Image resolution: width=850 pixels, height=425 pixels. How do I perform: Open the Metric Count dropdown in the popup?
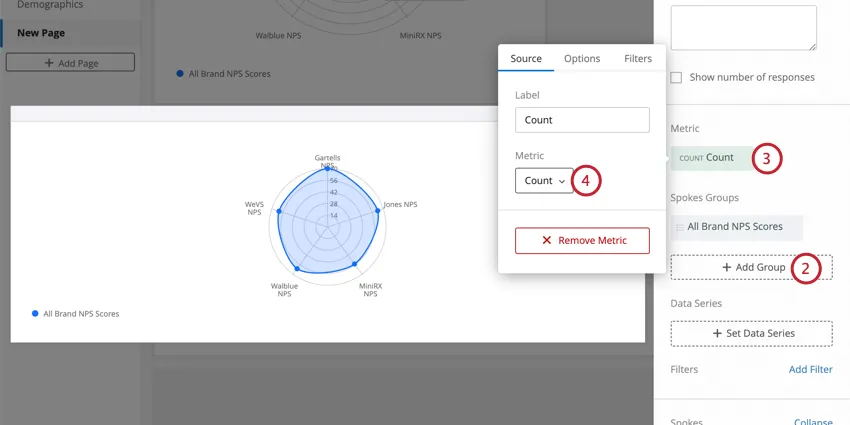pos(544,181)
